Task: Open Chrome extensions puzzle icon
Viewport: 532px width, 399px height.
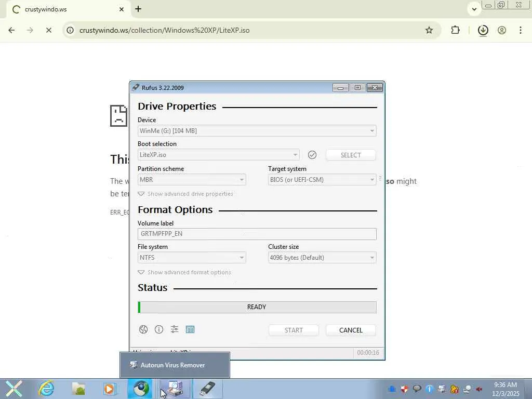Action: click(x=455, y=30)
